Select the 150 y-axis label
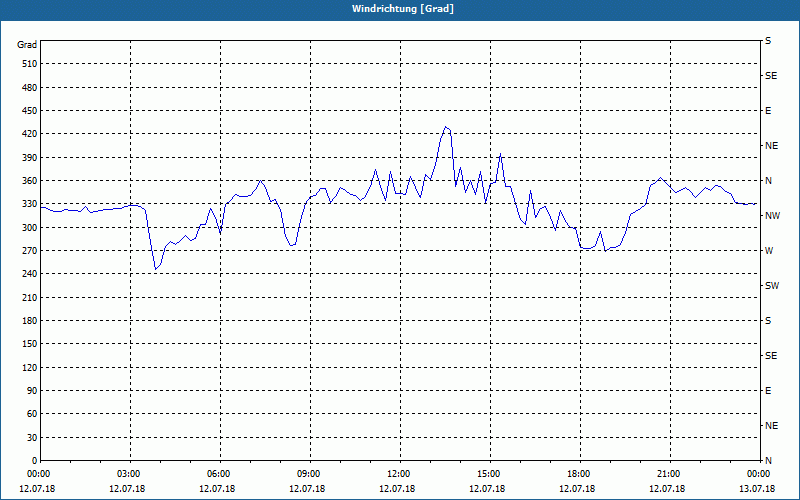Image resolution: width=800 pixels, height=500 pixels. point(30,344)
